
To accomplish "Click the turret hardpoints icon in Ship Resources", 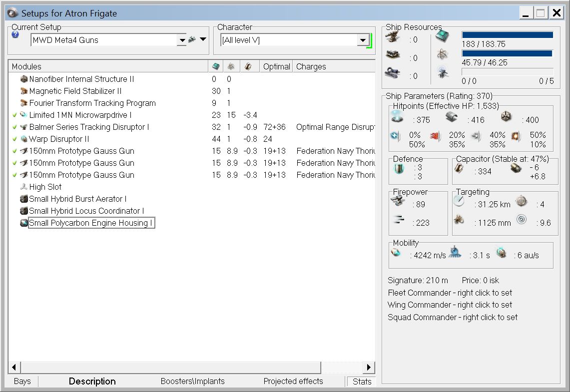I will coord(392,37).
